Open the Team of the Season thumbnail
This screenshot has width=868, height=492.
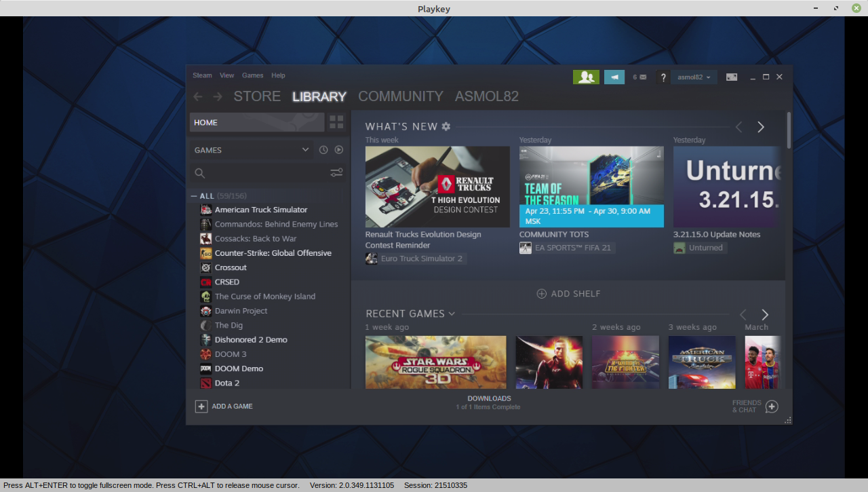(x=591, y=187)
